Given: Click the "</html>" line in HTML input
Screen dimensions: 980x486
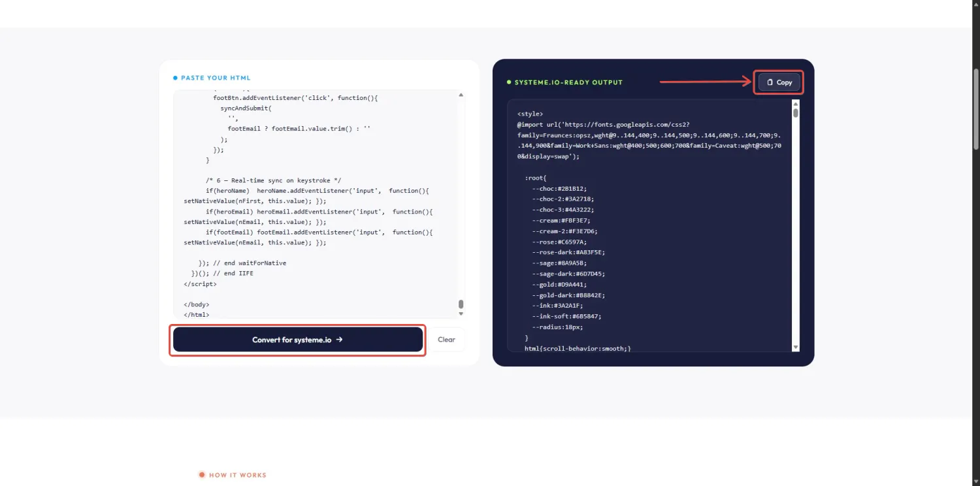Looking at the screenshot, I should pyautogui.click(x=197, y=315).
